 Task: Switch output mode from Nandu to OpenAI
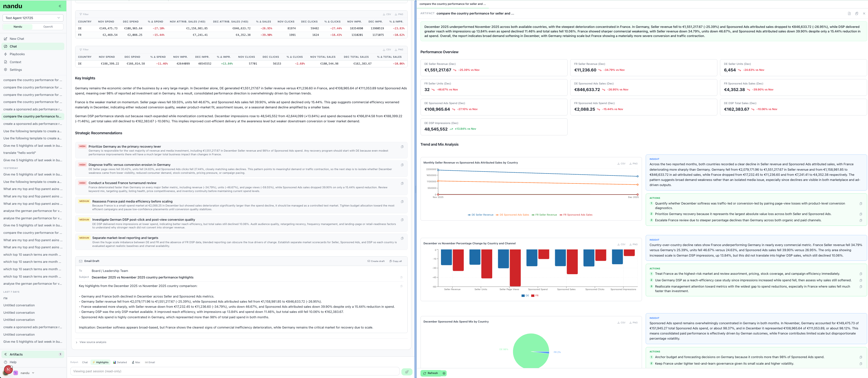48,26
